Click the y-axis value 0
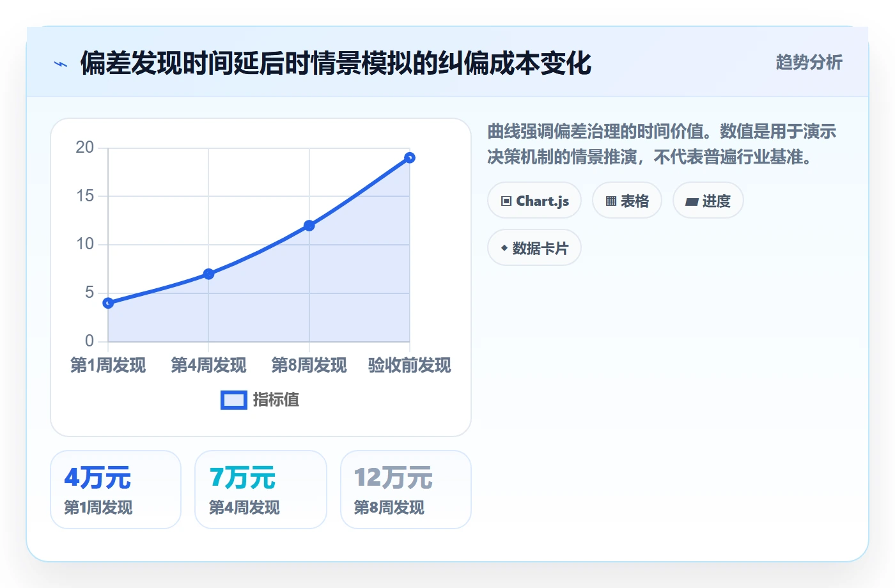This screenshot has width=895, height=588. coord(89,341)
